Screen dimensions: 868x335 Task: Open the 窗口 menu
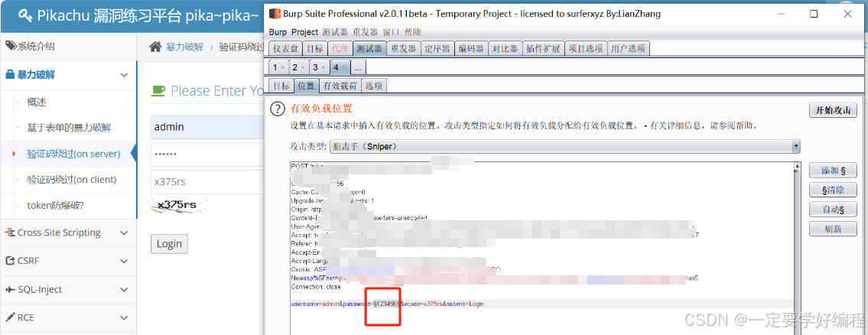pyautogui.click(x=391, y=32)
